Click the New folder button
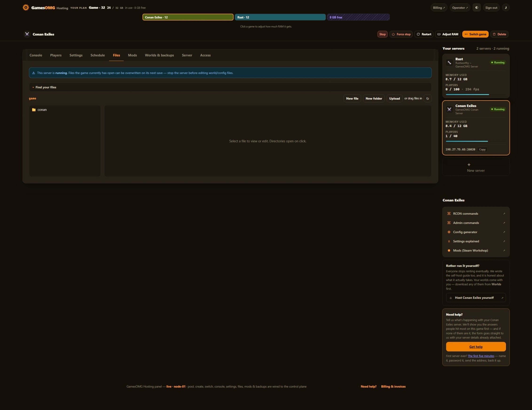 [x=374, y=98]
